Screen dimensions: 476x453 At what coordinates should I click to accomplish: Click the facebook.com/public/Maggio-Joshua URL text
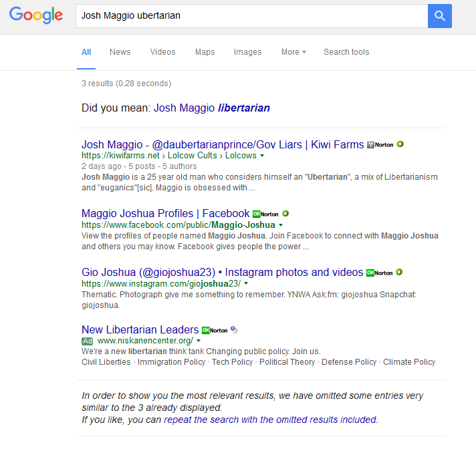pos(178,225)
